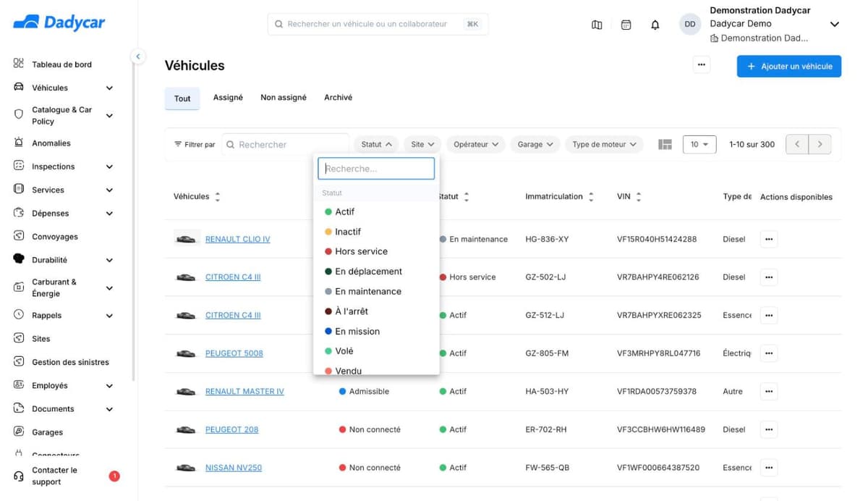Click the Gestion des sinistres sidebar icon
Image resolution: width=868 pixels, height=501 pixels.
[x=19, y=361]
